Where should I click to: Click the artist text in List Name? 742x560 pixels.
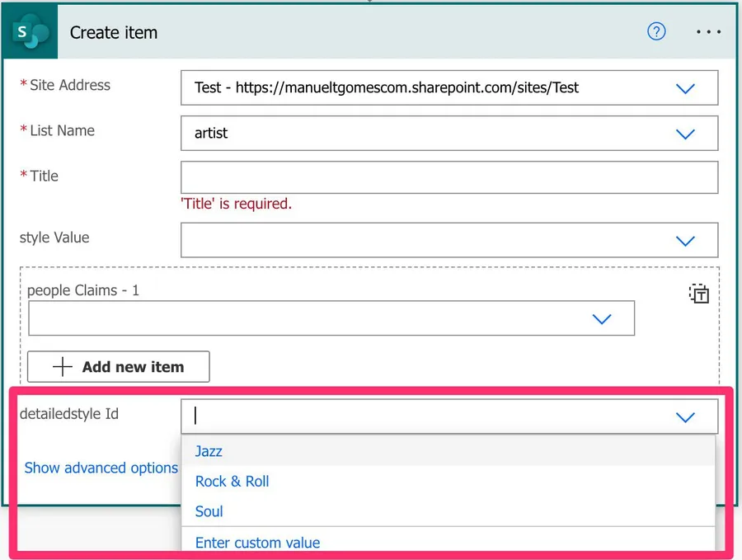coord(211,133)
